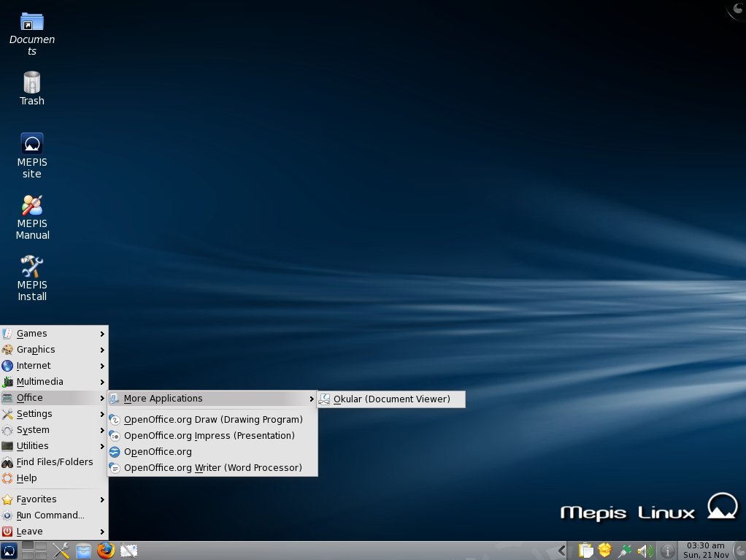Open the desktop toolbox in top-right corner
Screen dimensions: 746x560
pos(737,9)
